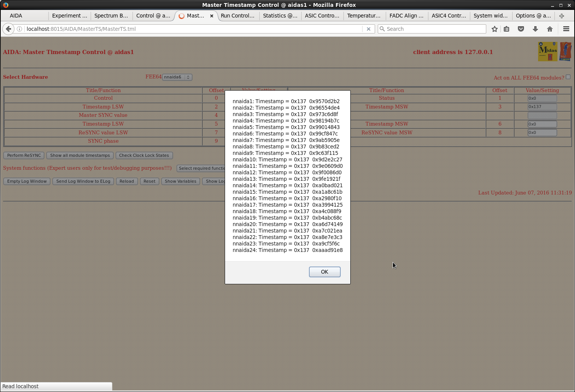Click the Timestamp MSW offset 6 value field
Viewport: 575px width, 392px height.
[542, 124]
